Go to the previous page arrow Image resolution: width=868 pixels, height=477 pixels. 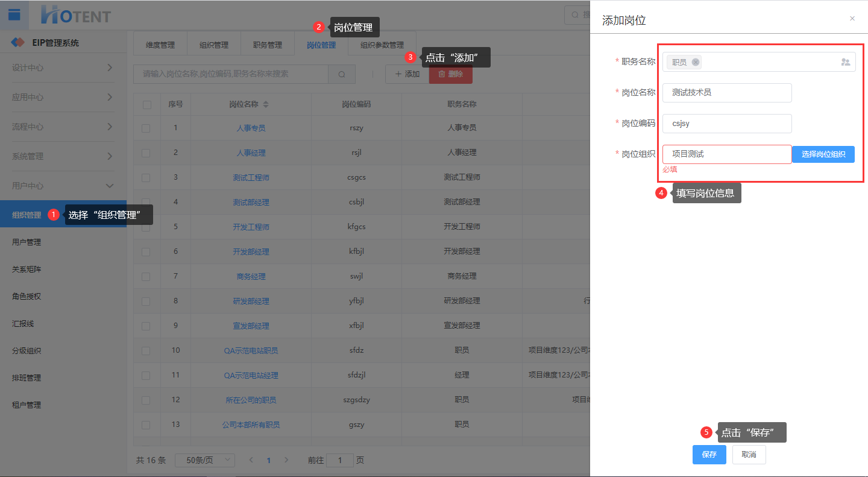(x=251, y=460)
